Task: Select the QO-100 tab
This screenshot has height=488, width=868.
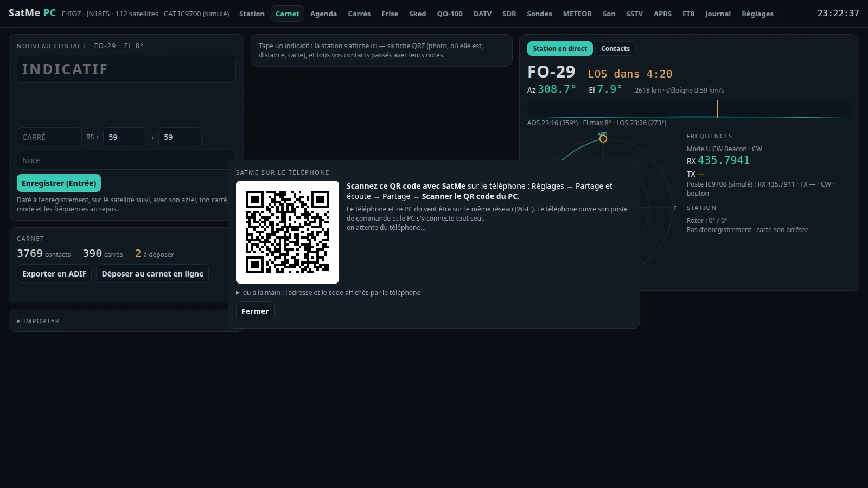Action: click(450, 14)
